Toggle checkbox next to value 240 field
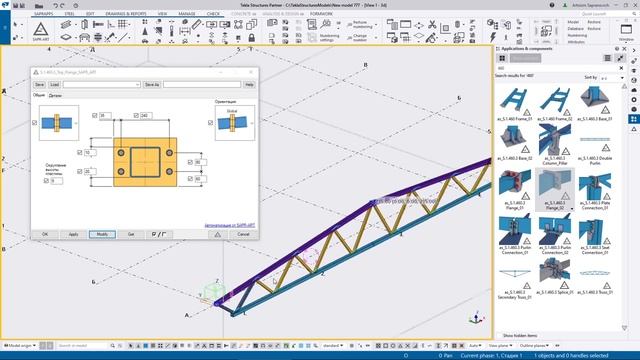 click(136, 116)
